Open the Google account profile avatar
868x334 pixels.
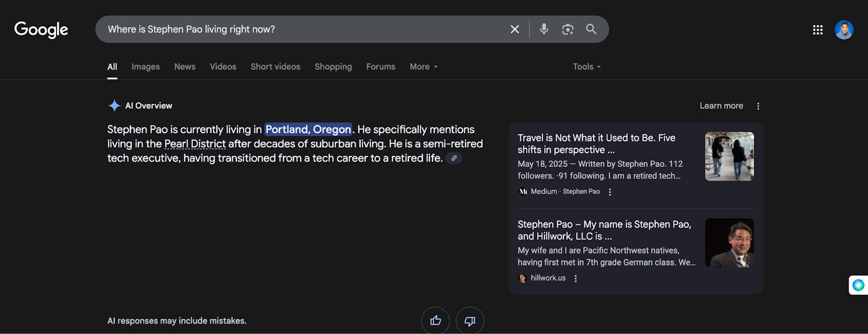(844, 30)
